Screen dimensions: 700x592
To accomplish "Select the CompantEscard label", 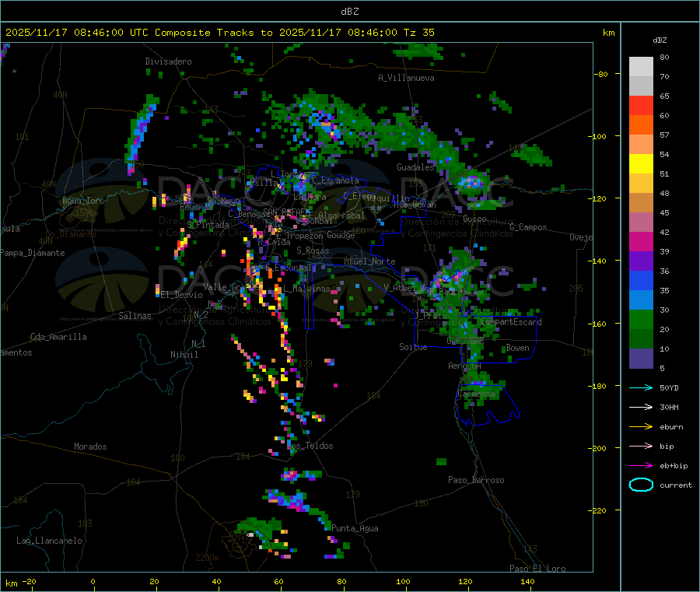I will click(x=511, y=322).
